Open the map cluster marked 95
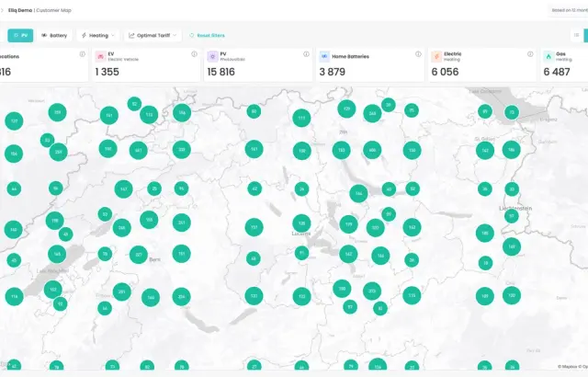This screenshot has width=588, height=377. (x=181, y=188)
